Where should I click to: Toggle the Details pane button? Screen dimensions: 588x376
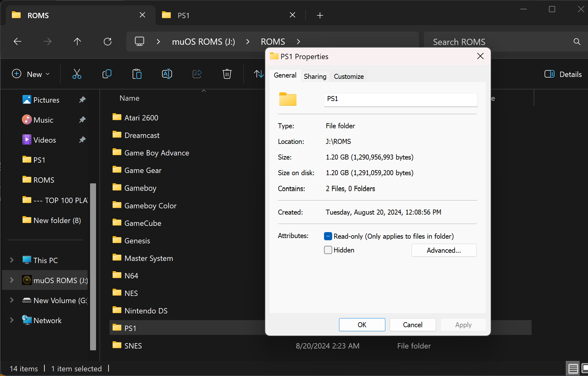click(x=563, y=74)
